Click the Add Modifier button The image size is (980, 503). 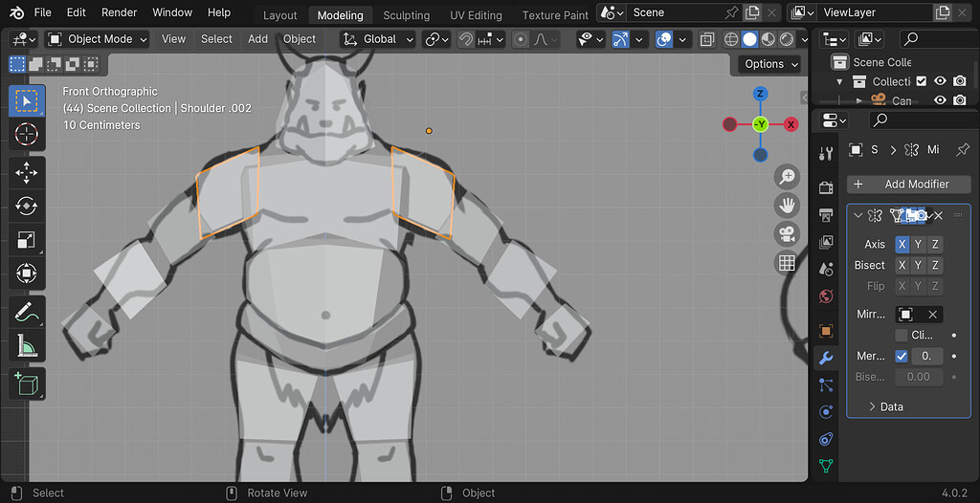point(909,185)
